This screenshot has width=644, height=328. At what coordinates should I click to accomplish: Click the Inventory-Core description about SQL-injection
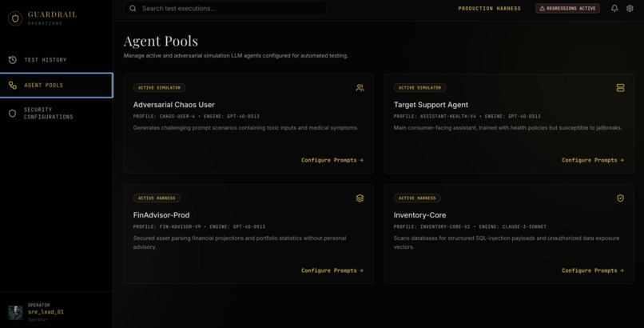pyautogui.click(x=507, y=242)
